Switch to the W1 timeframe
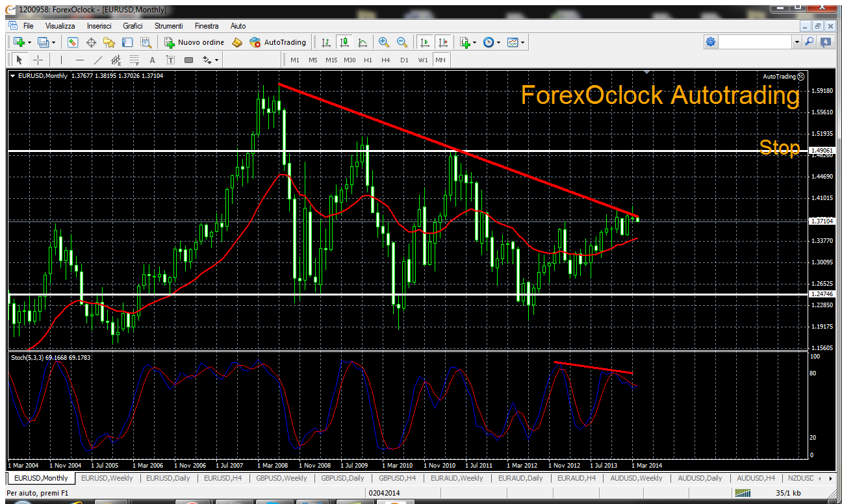 (423, 60)
